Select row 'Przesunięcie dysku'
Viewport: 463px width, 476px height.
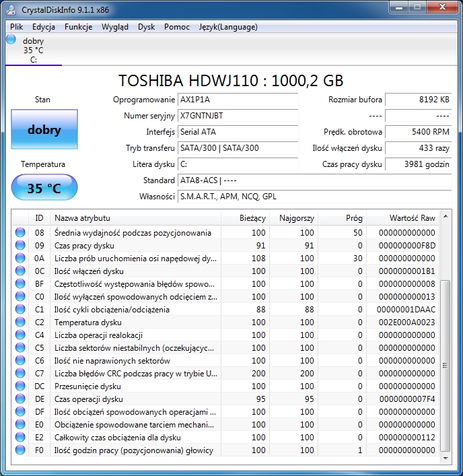[x=225, y=386]
